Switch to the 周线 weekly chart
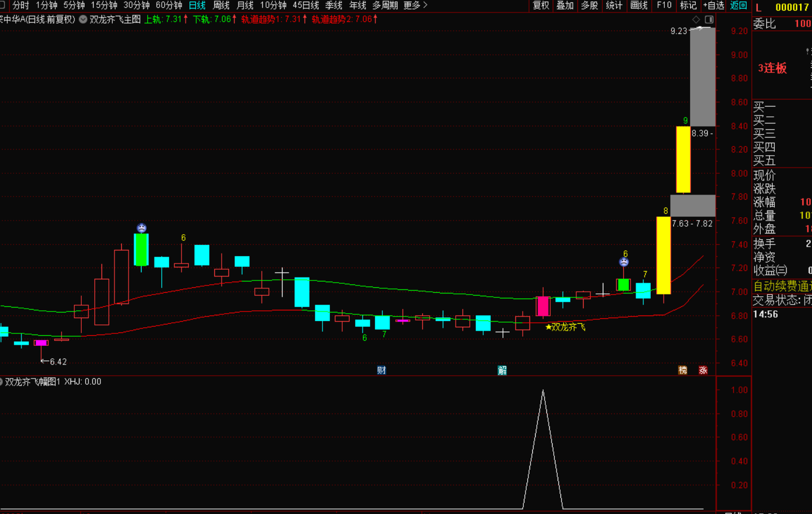The height and width of the screenshot is (514, 812). [x=221, y=5]
